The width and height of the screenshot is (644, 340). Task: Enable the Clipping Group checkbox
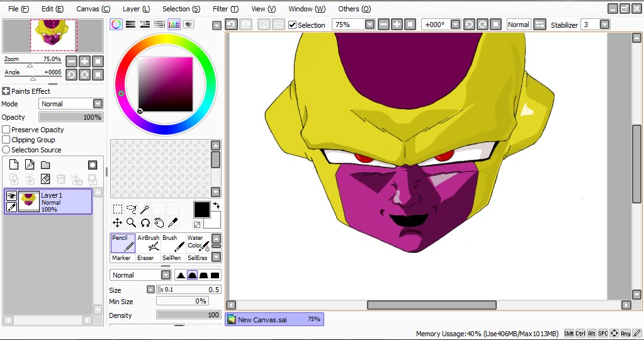(x=6, y=140)
